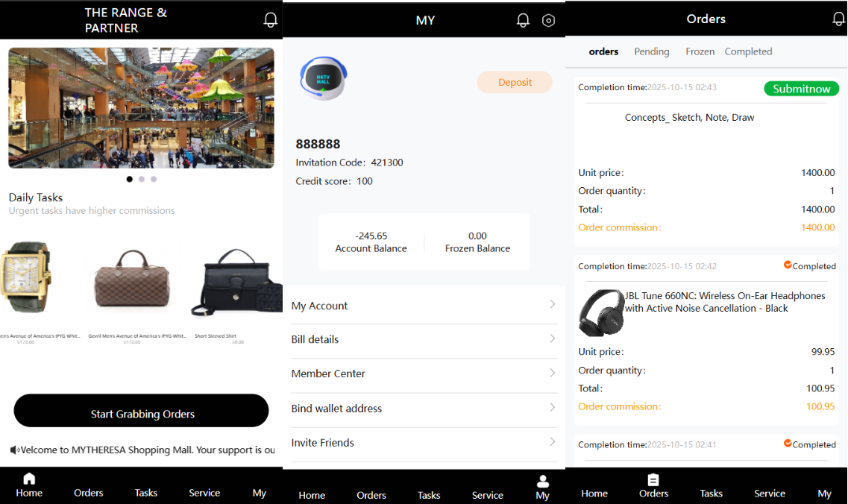This screenshot has height=504, width=848.
Task: Select the second carousel dot indicator
Action: (142, 179)
